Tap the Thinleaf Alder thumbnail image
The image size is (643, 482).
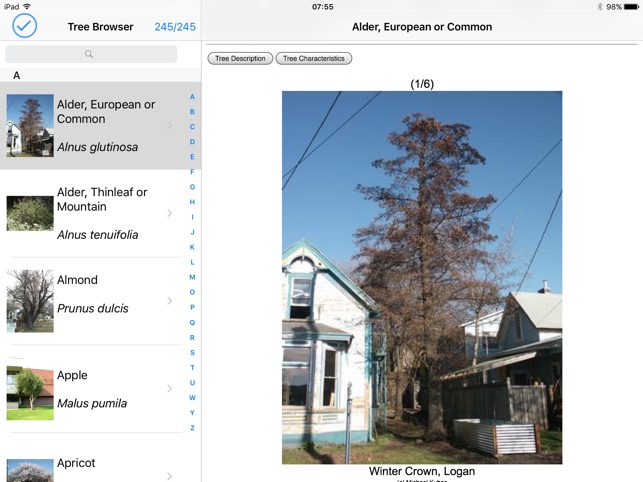pyautogui.click(x=30, y=213)
